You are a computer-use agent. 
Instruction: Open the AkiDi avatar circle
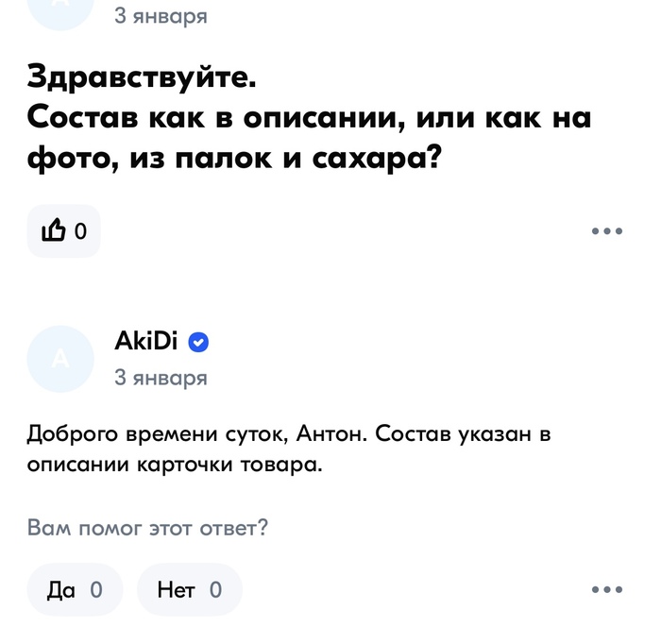60,359
